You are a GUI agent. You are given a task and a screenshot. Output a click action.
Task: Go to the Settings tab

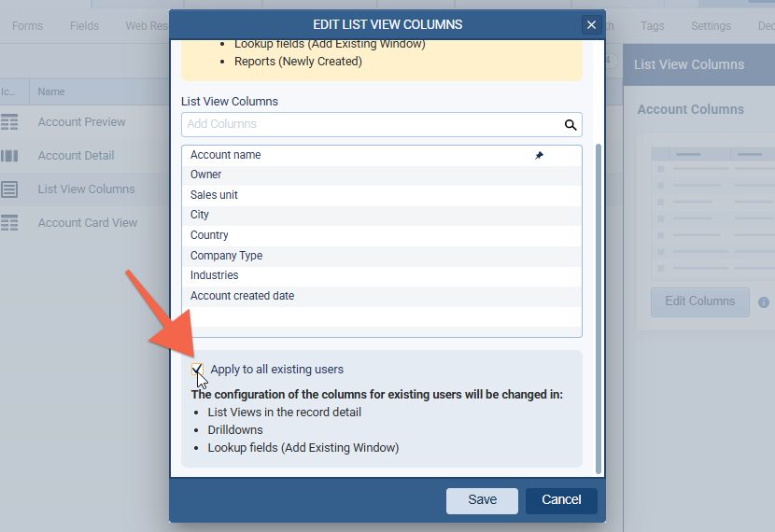711,26
